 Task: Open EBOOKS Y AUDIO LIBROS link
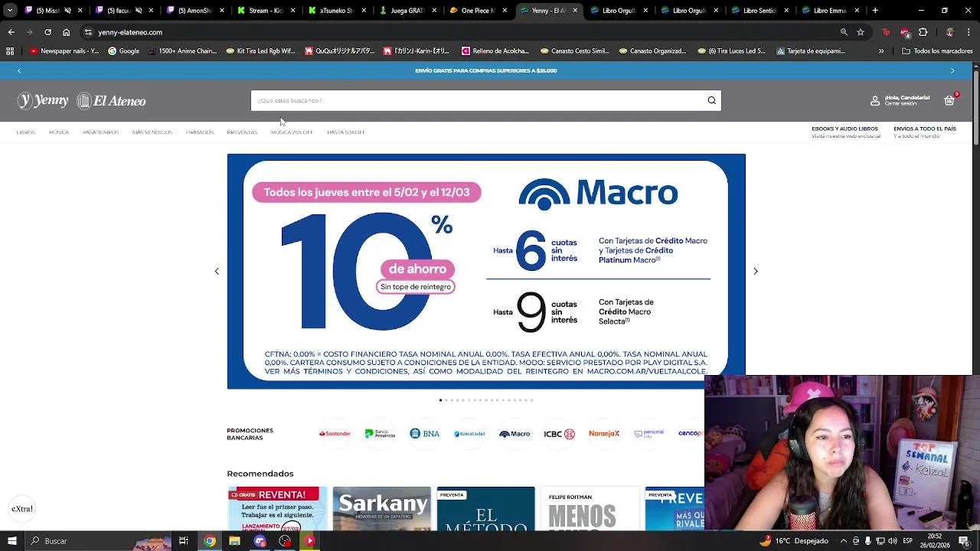coord(844,129)
